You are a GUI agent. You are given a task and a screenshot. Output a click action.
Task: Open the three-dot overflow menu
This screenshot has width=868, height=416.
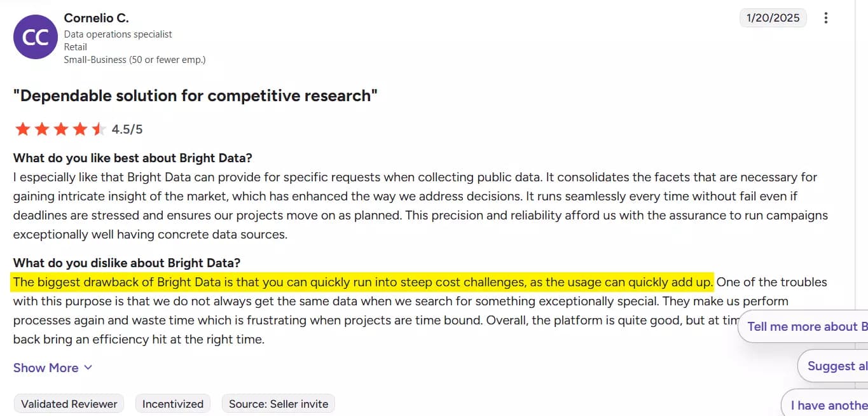point(826,18)
